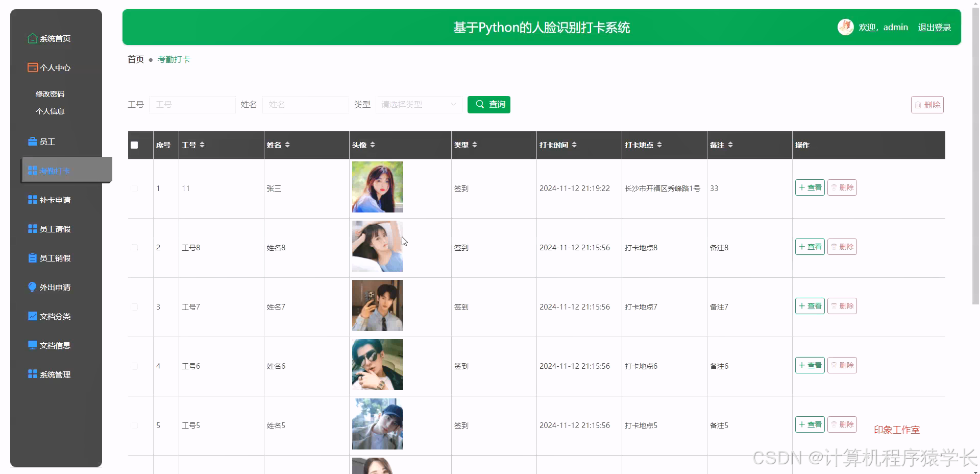Image resolution: width=980 pixels, height=474 pixels.
Task: Open 补卡申请 menu item
Action: [55, 200]
